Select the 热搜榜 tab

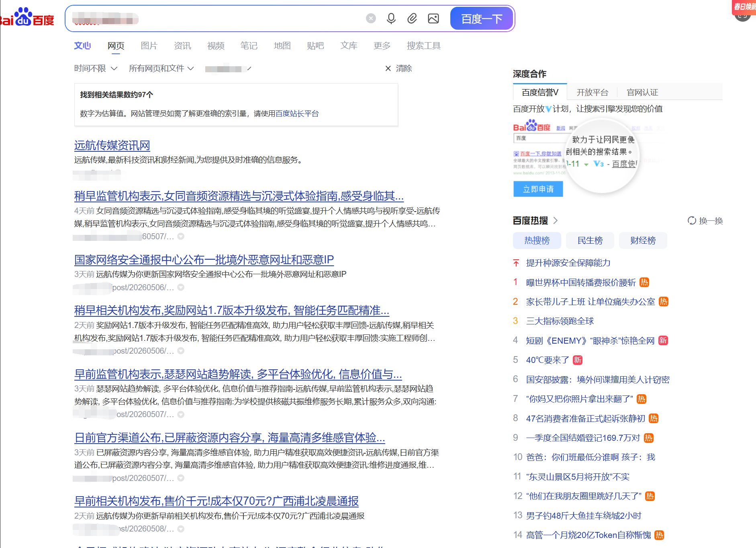[x=537, y=240]
